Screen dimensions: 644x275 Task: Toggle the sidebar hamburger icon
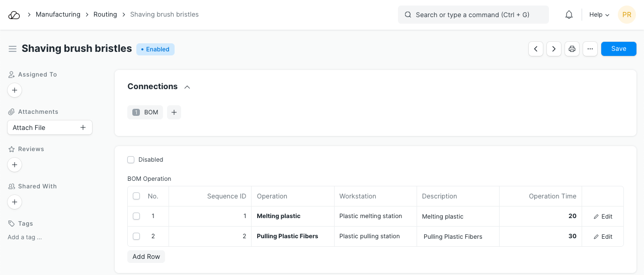point(13,49)
